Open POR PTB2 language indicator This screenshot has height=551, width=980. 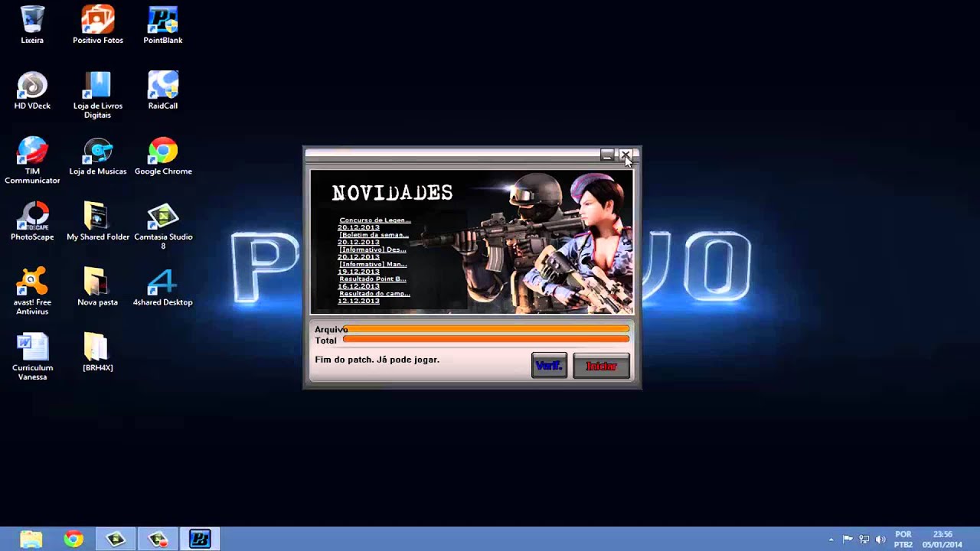(903, 540)
